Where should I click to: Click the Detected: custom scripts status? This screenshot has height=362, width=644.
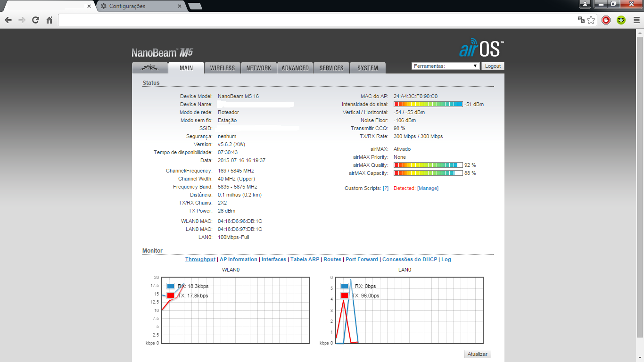[x=405, y=188]
